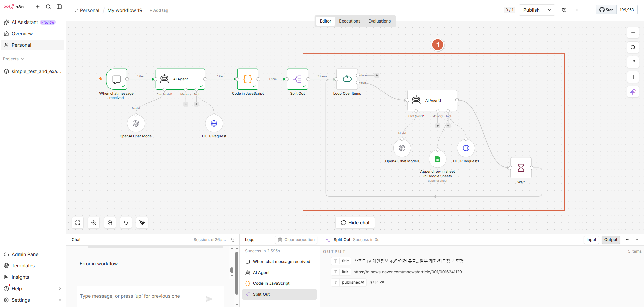The width and height of the screenshot is (644, 307).
Task: Select the HTTP Request1 tool node
Action: [x=466, y=148]
